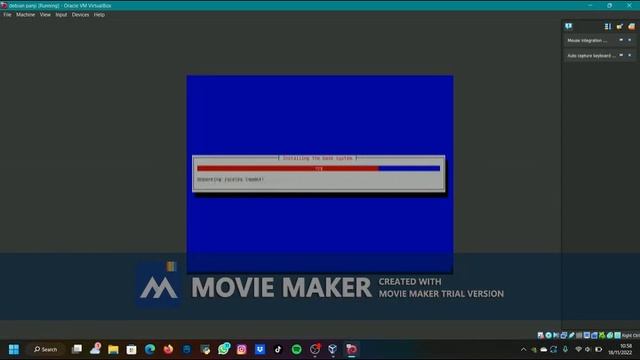Click the keyboard capture status icon
640x360 pixels.
tap(618, 336)
